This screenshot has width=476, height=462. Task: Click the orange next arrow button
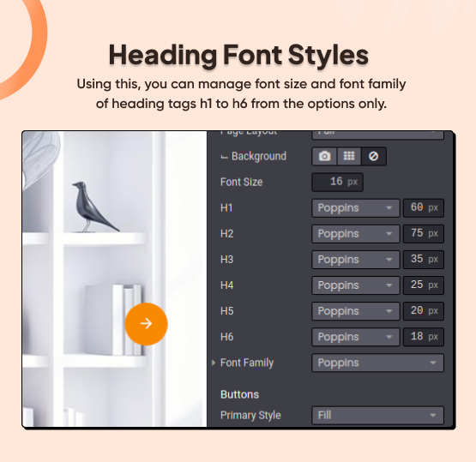[146, 324]
